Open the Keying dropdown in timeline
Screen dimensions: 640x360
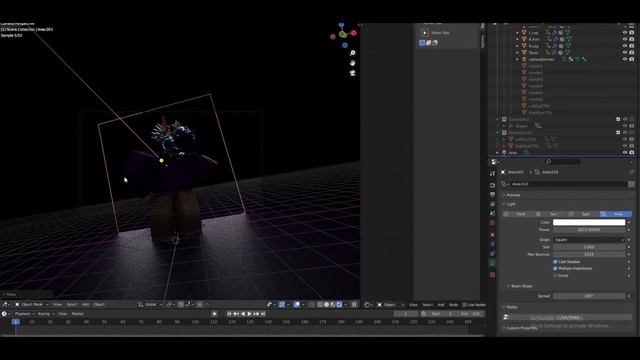tap(45, 314)
